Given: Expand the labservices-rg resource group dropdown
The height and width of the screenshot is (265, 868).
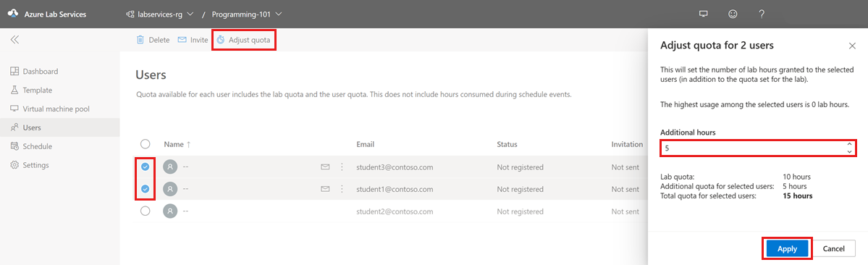Looking at the screenshot, I should point(159,14).
